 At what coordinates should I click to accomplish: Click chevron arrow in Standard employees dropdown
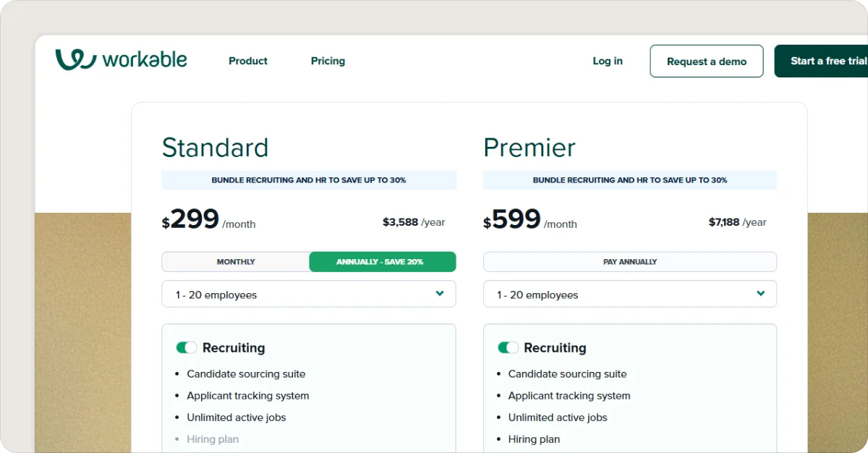point(440,294)
